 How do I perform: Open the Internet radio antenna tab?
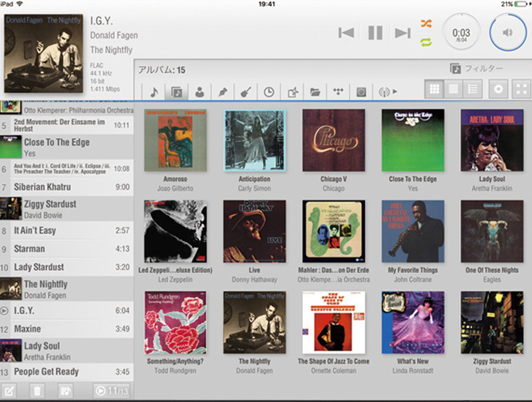[384, 92]
